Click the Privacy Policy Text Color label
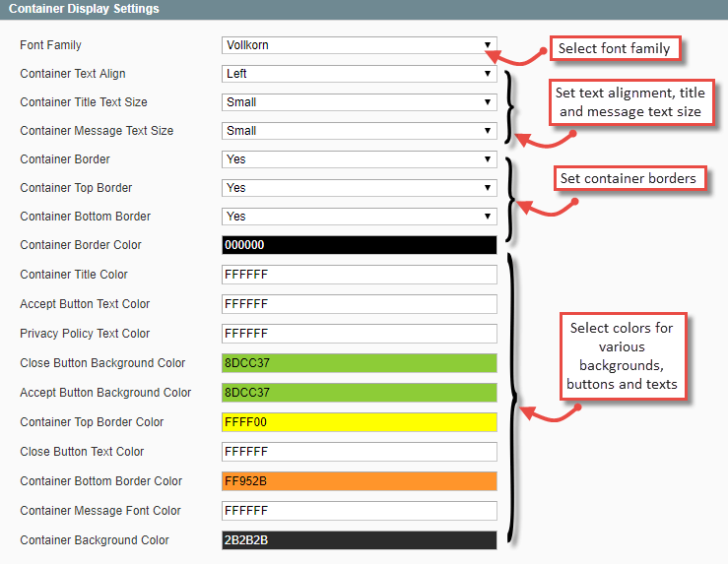The height and width of the screenshot is (564, 728). [x=85, y=334]
